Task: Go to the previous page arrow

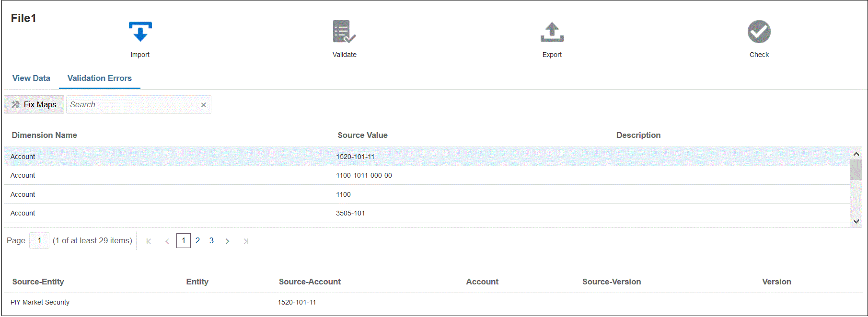Action: click(x=167, y=241)
